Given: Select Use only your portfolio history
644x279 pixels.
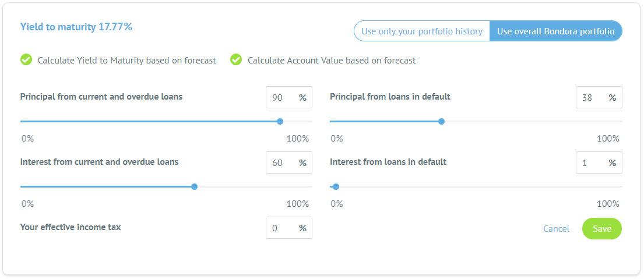Looking at the screenshot, I should coord(421,31).
